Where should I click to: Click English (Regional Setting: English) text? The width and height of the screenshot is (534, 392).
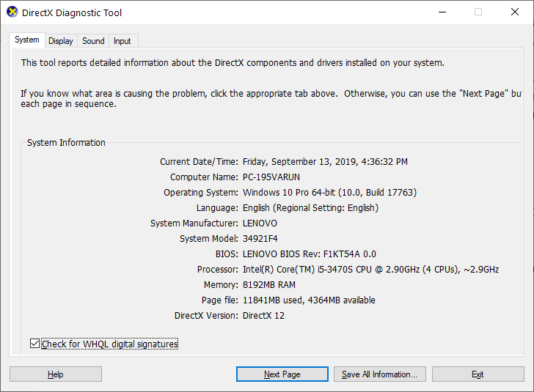[310, 208]
